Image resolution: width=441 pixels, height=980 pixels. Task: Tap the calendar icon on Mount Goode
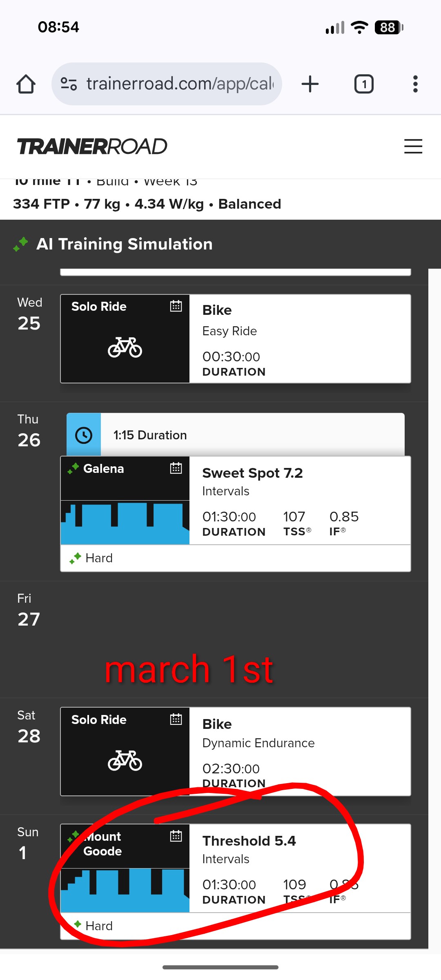[x=176, y=836]
